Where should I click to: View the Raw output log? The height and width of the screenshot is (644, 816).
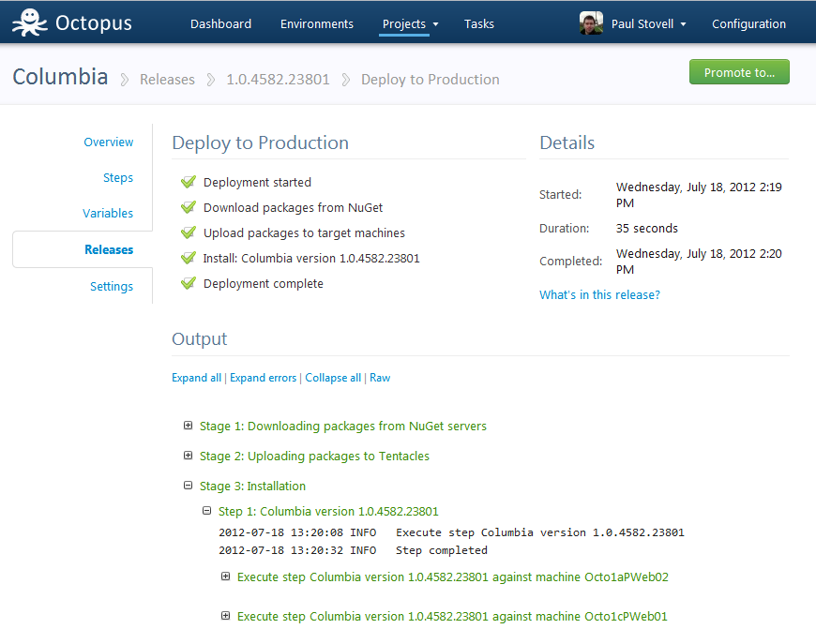point(380,377)
